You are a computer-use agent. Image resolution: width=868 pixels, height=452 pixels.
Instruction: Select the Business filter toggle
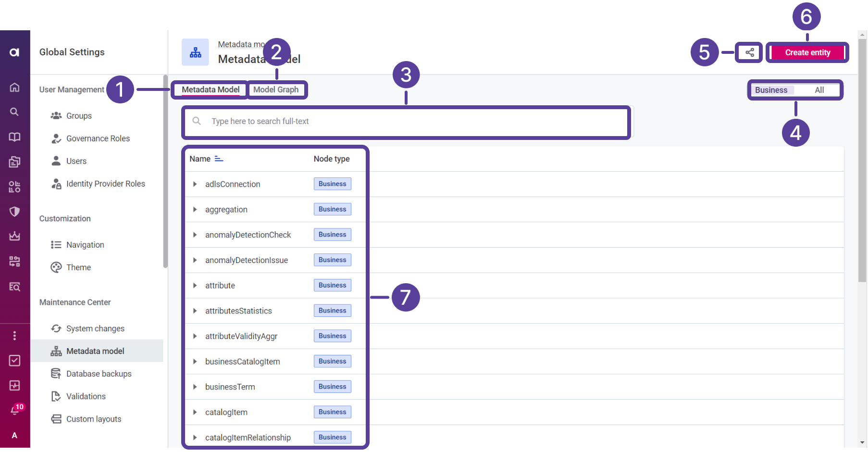coord(771,90)
